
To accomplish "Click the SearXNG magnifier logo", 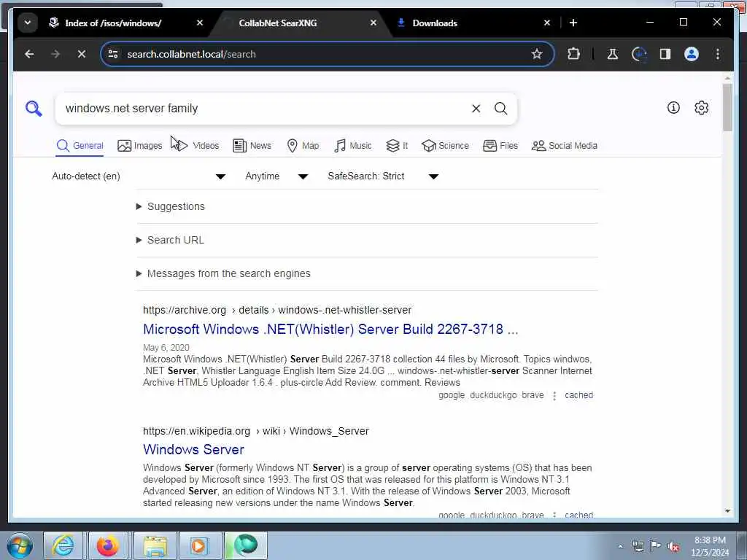I will click(34, 109).
